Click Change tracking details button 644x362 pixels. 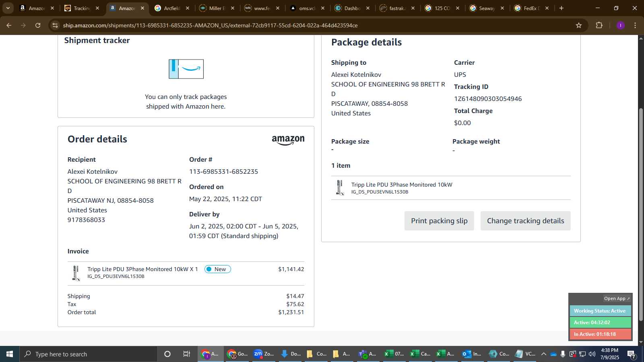tap(525, 221)
